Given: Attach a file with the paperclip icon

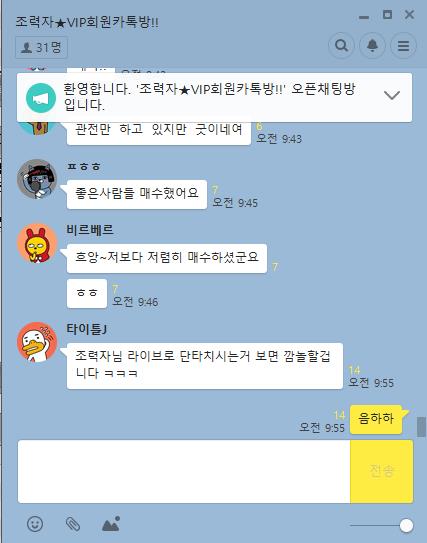Looking at the screenshot, I should [73, 524].
